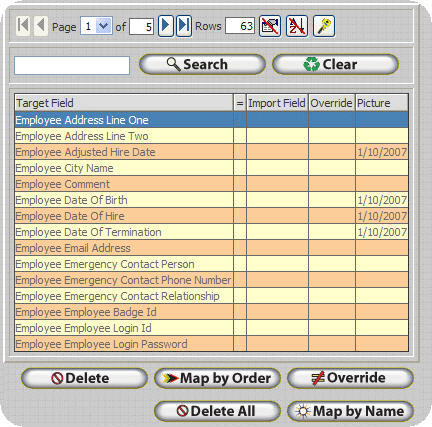This screenshot has width=432, height=427.
Task: Click the Map by Name button
Action: [350, 411]
